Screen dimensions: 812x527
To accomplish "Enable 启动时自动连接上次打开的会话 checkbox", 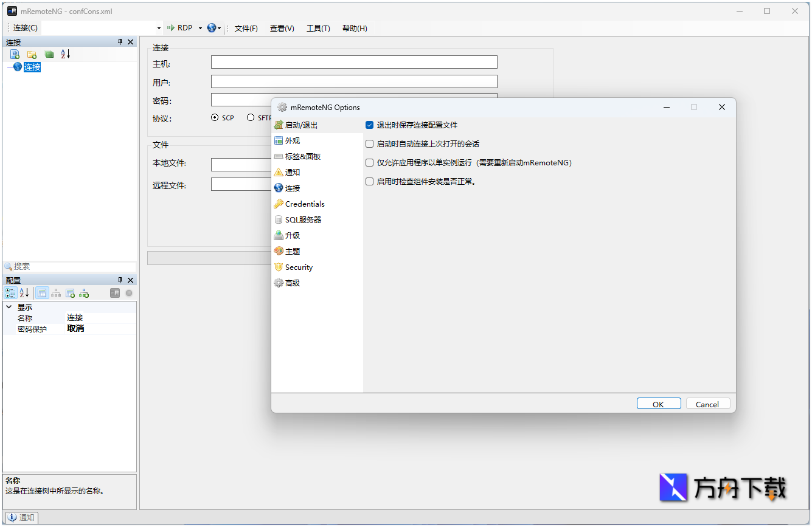I will 369,144.
